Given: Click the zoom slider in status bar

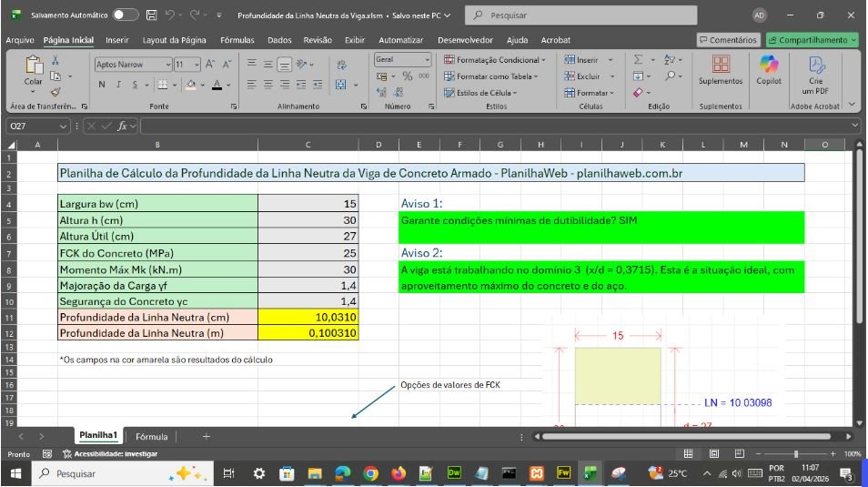Looking at the screenshot, I should click(796, 453).
